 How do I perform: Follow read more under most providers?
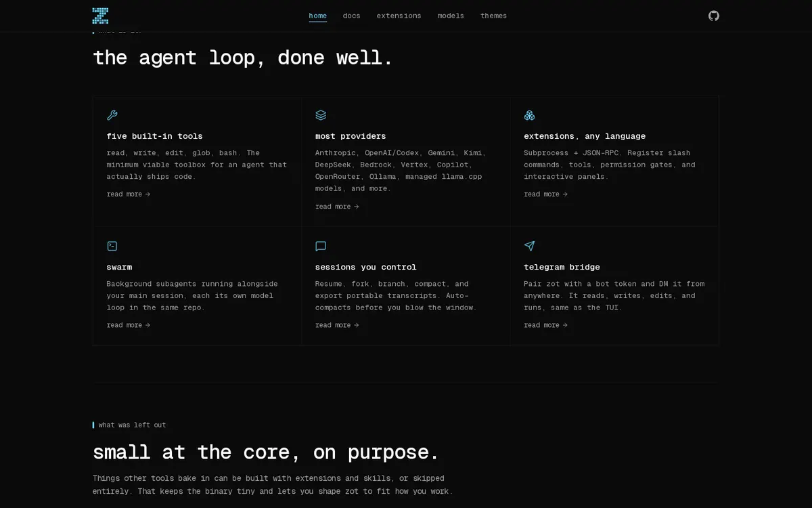(x=337, y=207)
